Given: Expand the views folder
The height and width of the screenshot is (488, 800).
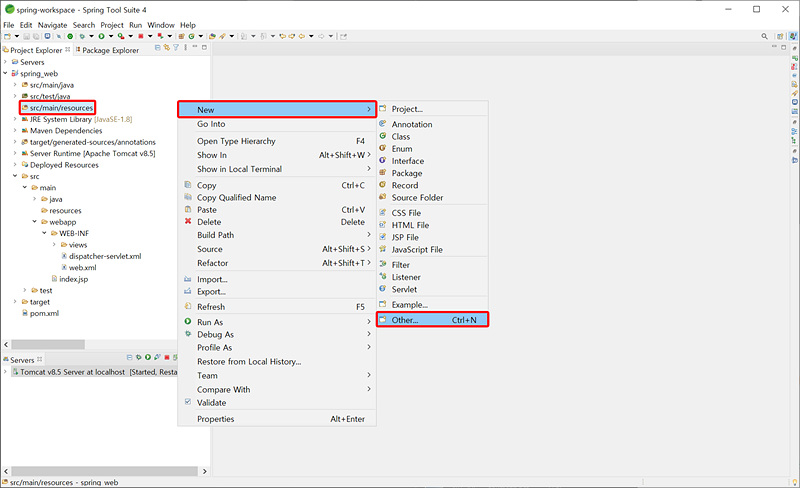Looking at the screenshot, I should [54, 245].
